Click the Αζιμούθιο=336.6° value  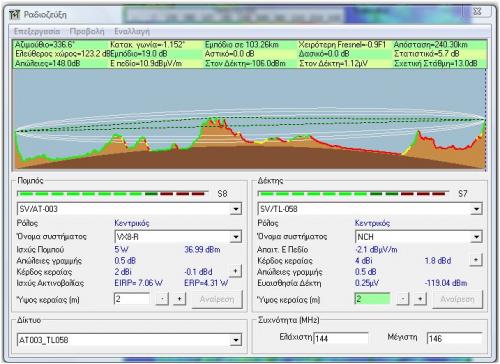pyautogui.click(x=45, y=45)
